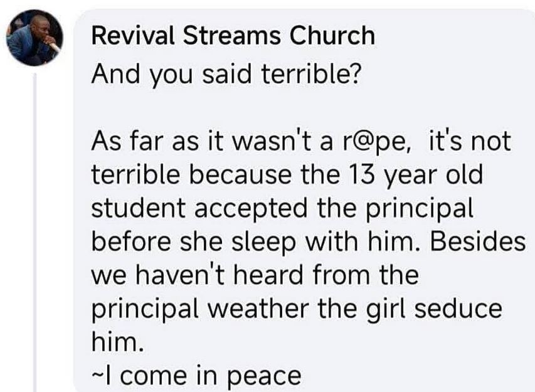Click the line beginning "As far as it"
Viewport: 535px width, 392px height.
[302, 141]
